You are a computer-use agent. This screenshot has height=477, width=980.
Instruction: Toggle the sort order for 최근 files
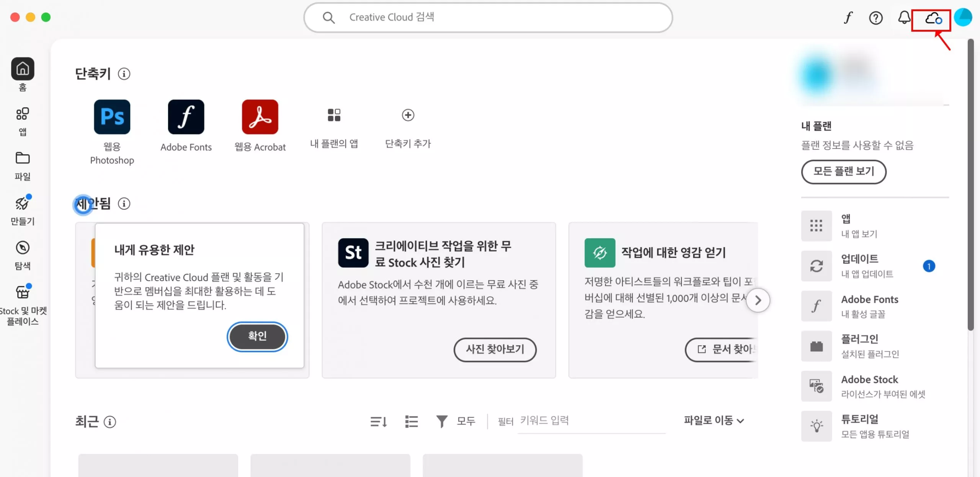click(378, 421)
